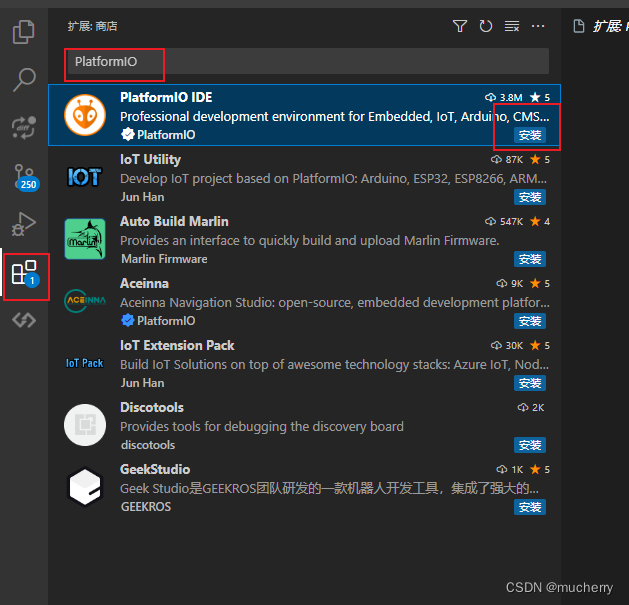The width and height of the screenshot is (629, 605).
Task: Open the remote code icon in activity bar
Action: [x=24, y=320]
